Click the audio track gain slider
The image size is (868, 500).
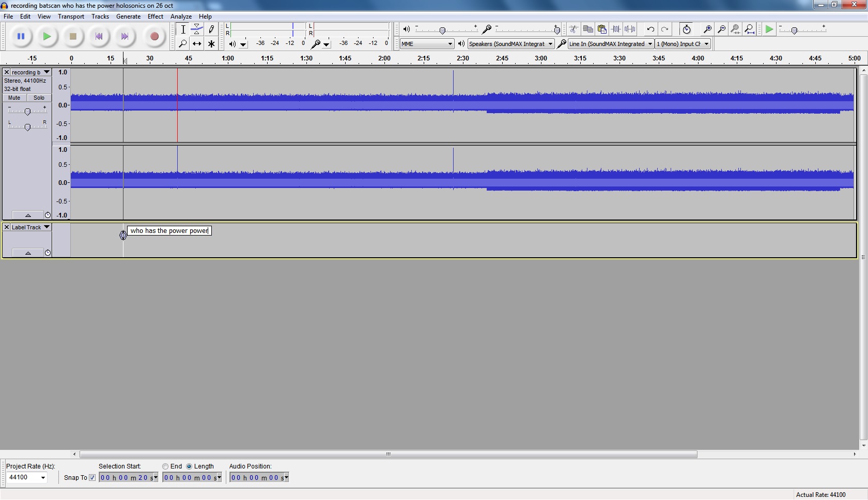27,112
